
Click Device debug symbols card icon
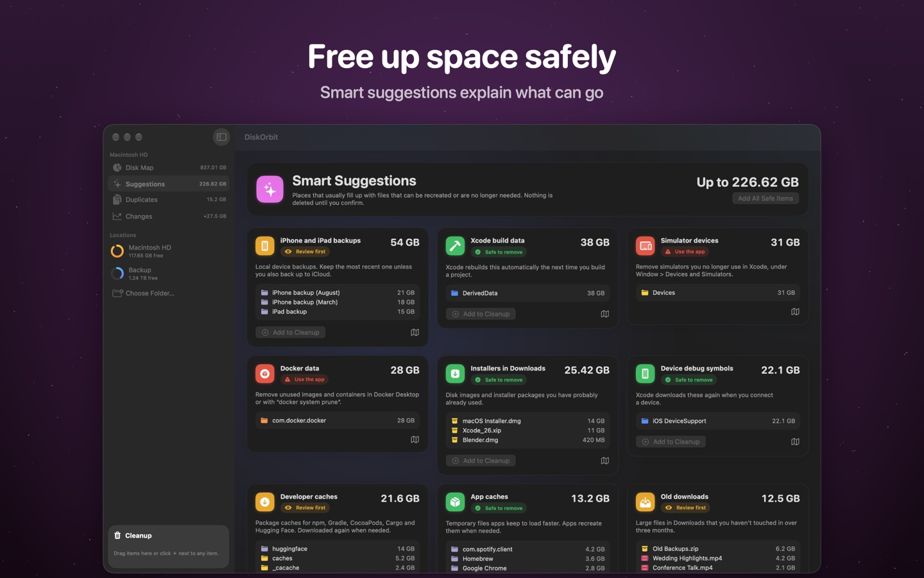tap(646, 374)
